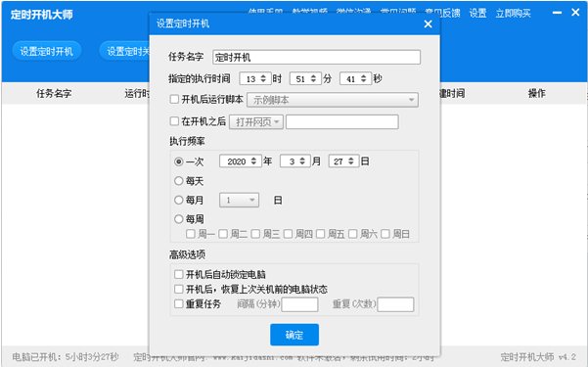Close the 设置定时开机 dialog

point(428,24)
